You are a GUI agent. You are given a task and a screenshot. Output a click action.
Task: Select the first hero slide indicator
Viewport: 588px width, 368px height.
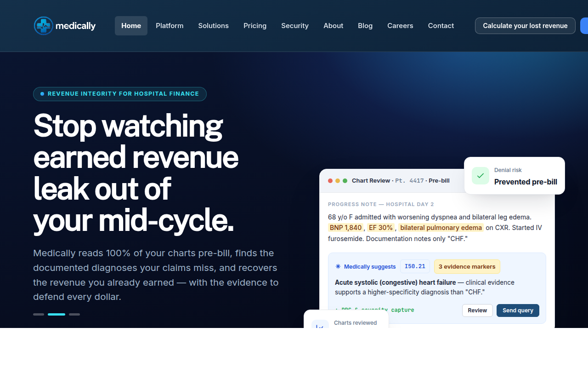39,314
